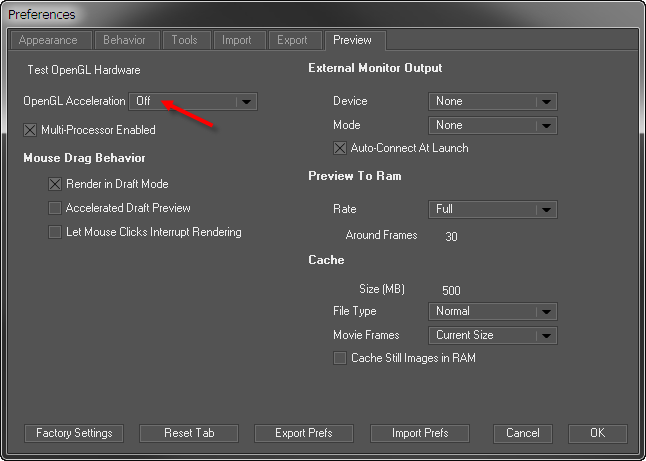Open the Export tab

click(292, 41)
